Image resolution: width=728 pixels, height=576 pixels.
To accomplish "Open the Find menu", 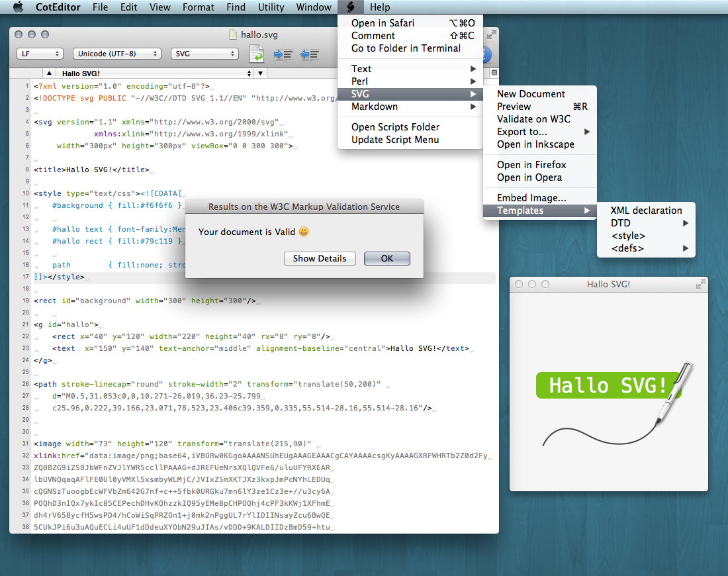I will coord(236,7).
